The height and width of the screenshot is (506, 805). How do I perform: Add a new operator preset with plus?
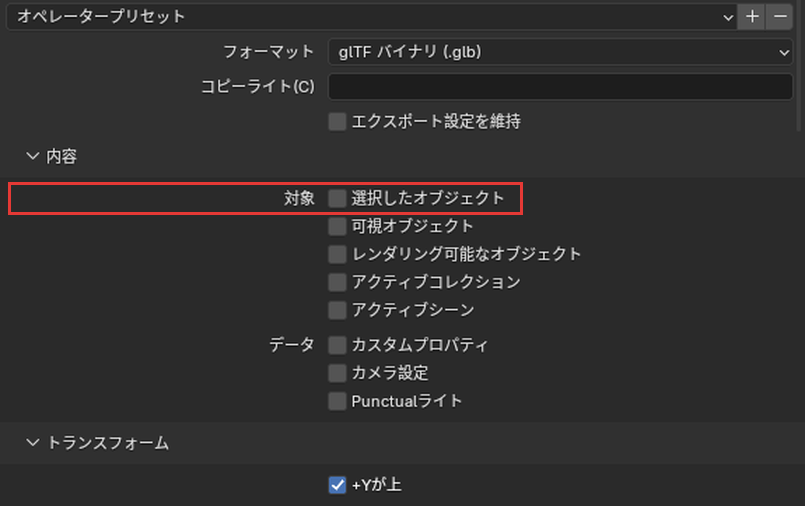pyautogui.click(x=752, y=16)
